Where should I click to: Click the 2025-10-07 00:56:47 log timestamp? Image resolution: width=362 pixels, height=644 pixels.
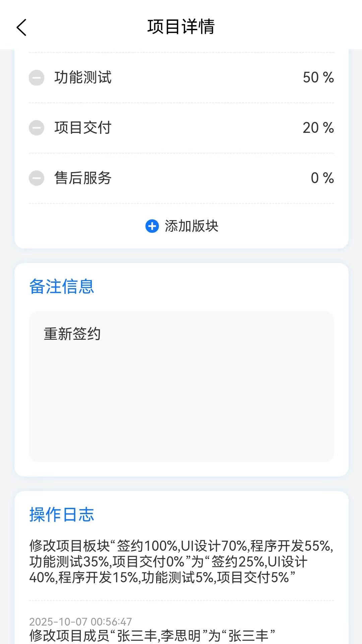point(80,622)
